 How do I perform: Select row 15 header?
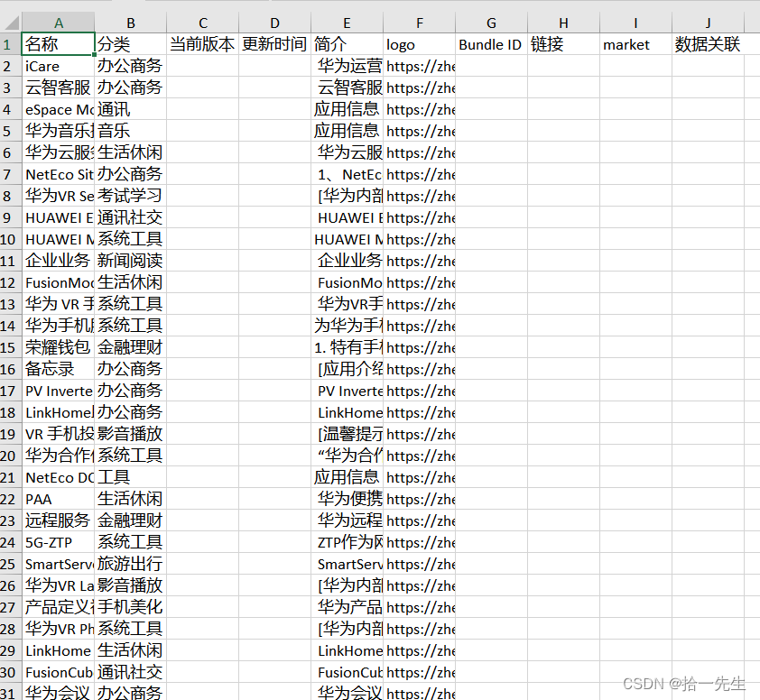click(11, 347)
